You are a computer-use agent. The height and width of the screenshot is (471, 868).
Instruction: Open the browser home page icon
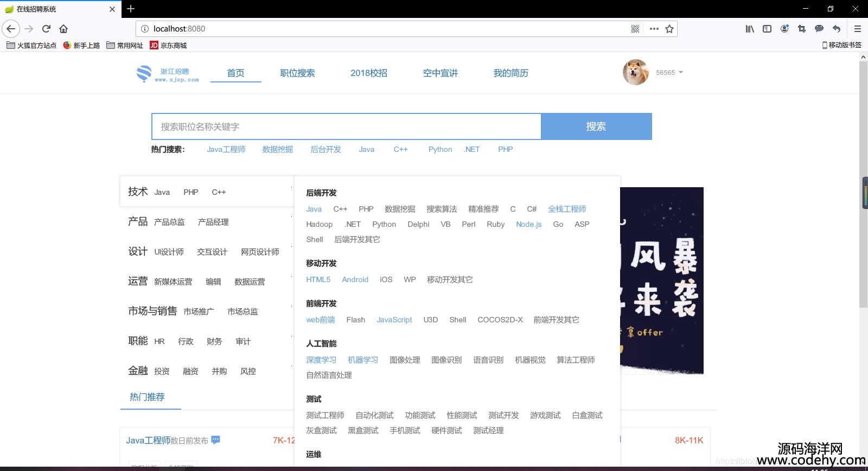pos(63,29)
